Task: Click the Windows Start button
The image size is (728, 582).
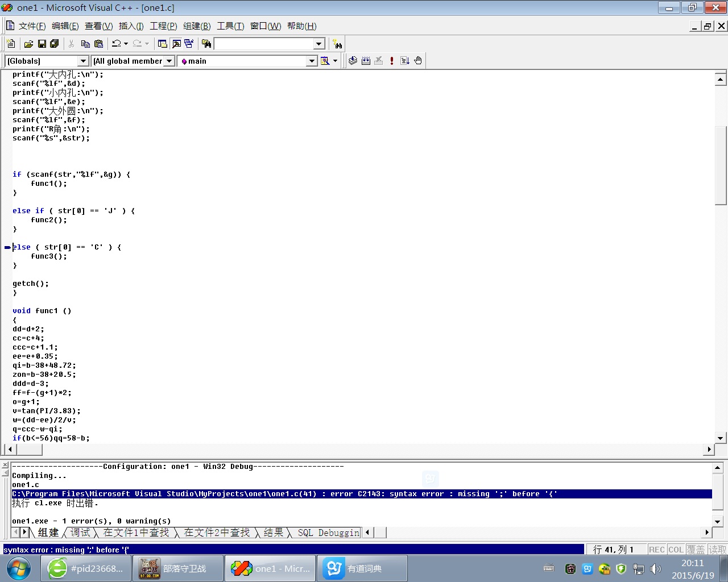Action: click(x=19, y=568)
